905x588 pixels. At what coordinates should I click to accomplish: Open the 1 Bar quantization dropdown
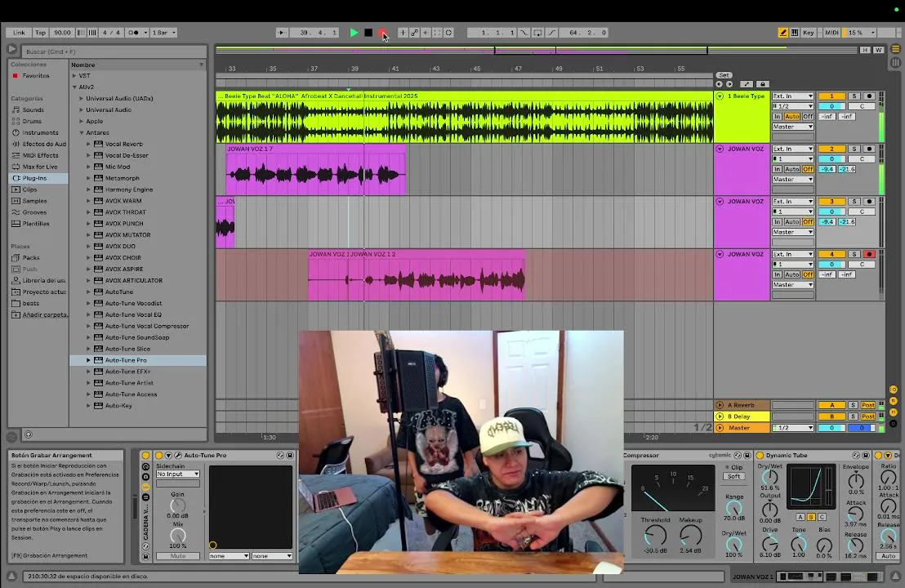click(164, 33)
